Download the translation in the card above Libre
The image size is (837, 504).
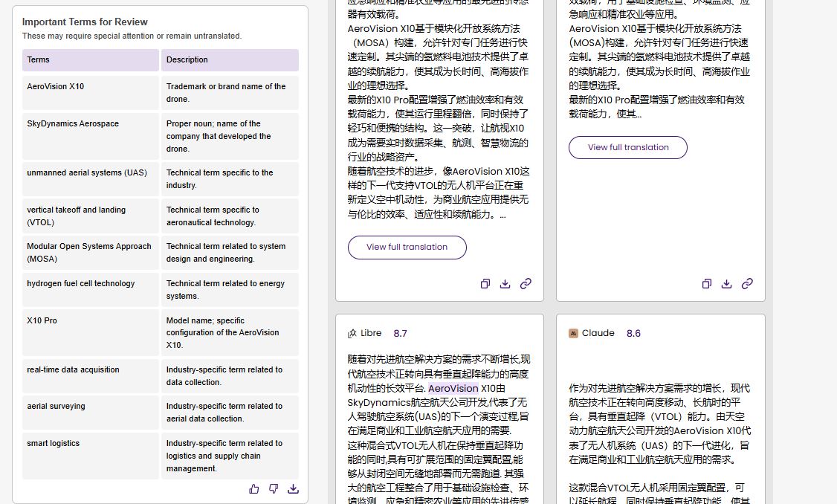505,283
